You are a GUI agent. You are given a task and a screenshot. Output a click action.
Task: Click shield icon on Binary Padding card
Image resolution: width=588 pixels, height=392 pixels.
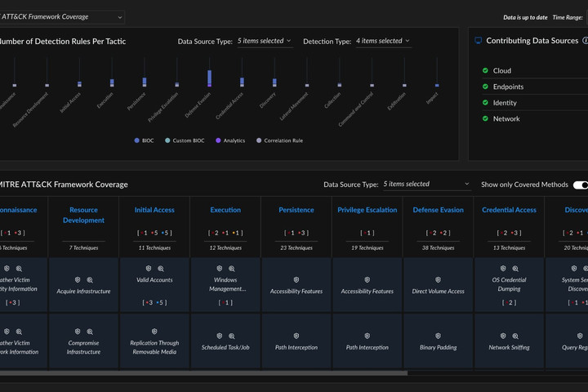click(438, 336)
